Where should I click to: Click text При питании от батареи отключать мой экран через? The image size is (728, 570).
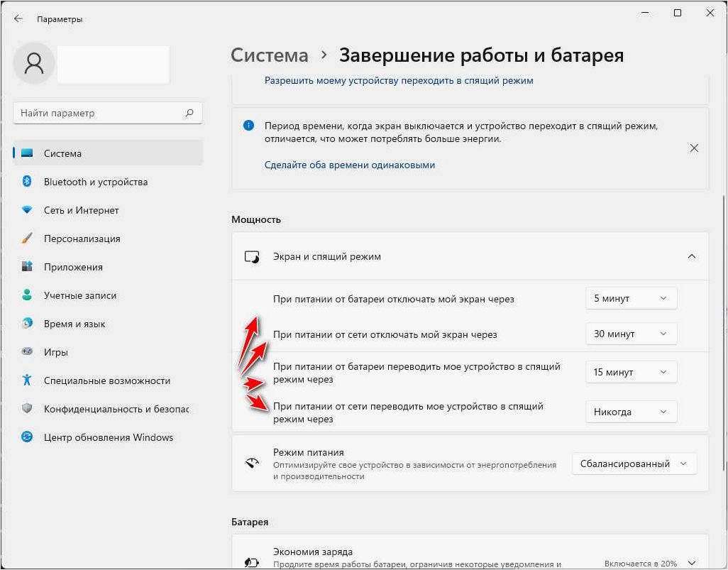click(x=393, y=299)
